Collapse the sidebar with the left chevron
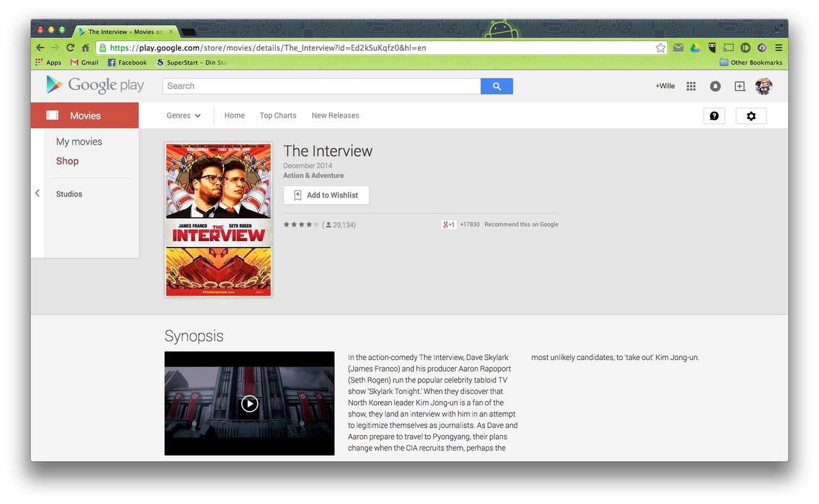The width and height of the screenshot is (819, 504). (37, 193)
